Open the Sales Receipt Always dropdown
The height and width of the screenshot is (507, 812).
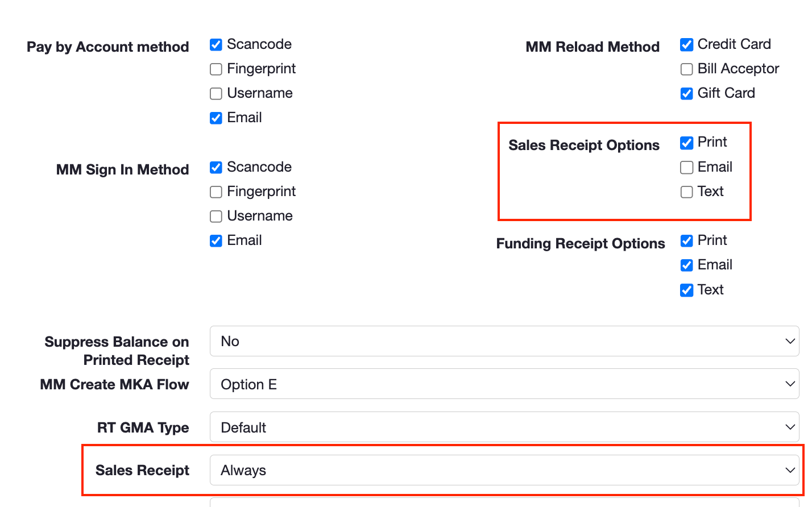(x=504, y=470)
